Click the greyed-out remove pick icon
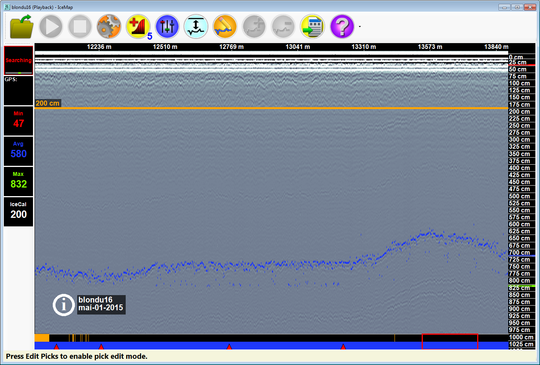 click(x=283, y=27)
